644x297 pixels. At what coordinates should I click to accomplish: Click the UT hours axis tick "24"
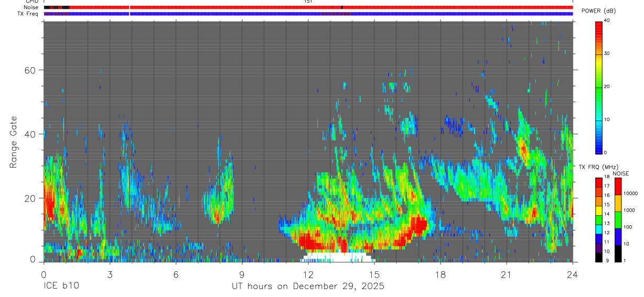tap(573, 274)
